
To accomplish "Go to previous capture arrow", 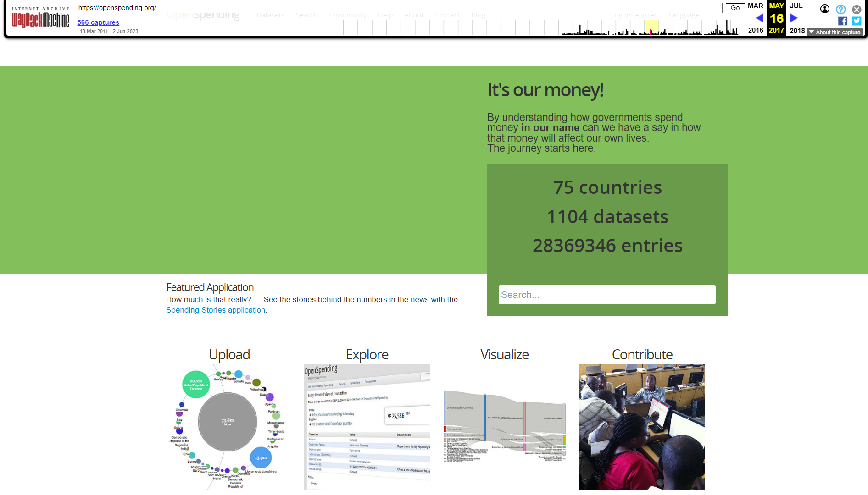I will pyautogui.click(x=759, y=18).
